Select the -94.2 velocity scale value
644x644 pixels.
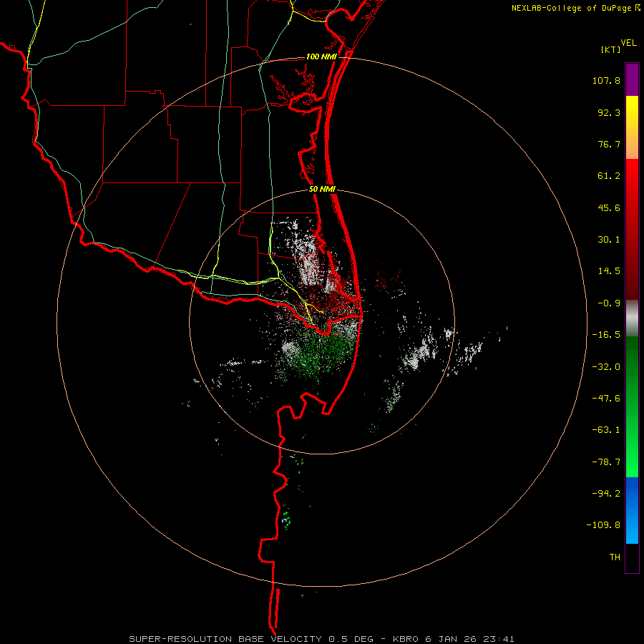coord(606,493)
